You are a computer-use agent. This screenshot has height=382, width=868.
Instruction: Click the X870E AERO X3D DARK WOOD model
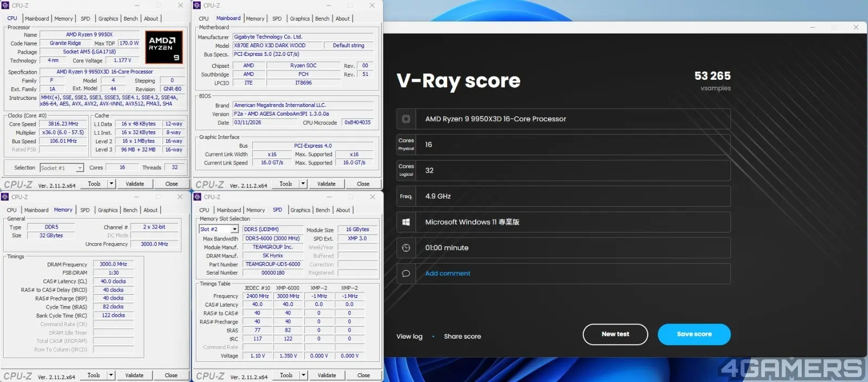coord(277,46)
